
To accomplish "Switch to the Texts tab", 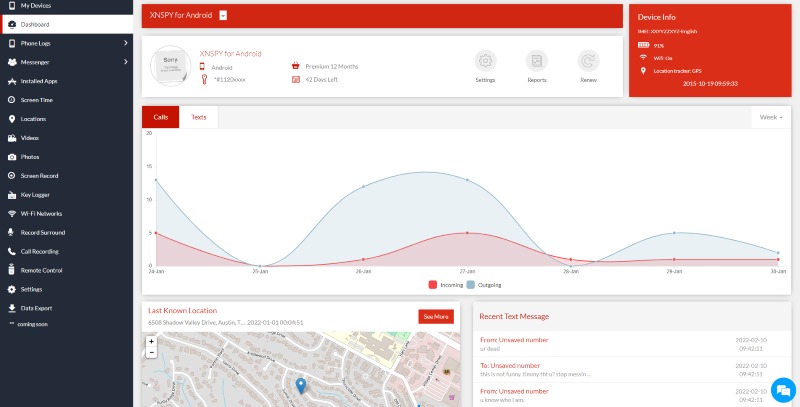I will (199, 117).
